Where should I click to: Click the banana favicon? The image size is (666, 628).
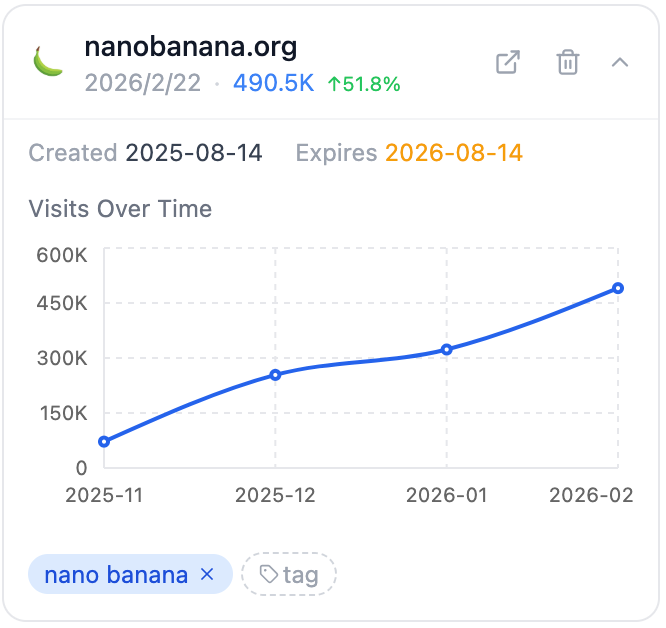(x=47, y=62)
